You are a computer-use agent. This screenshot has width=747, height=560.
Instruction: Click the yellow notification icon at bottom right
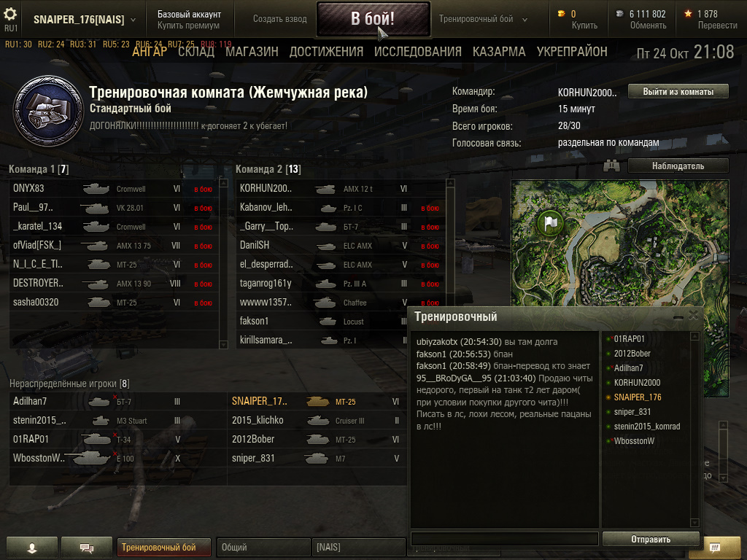click(715, 547)
